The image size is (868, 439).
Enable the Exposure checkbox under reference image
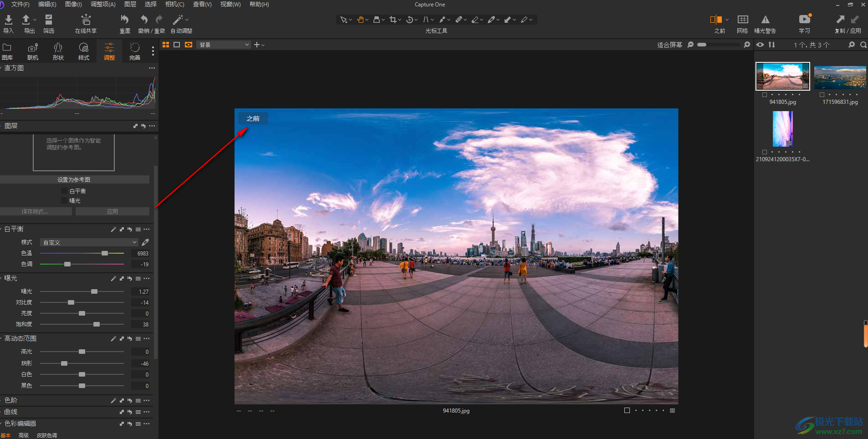coord(64,201)
